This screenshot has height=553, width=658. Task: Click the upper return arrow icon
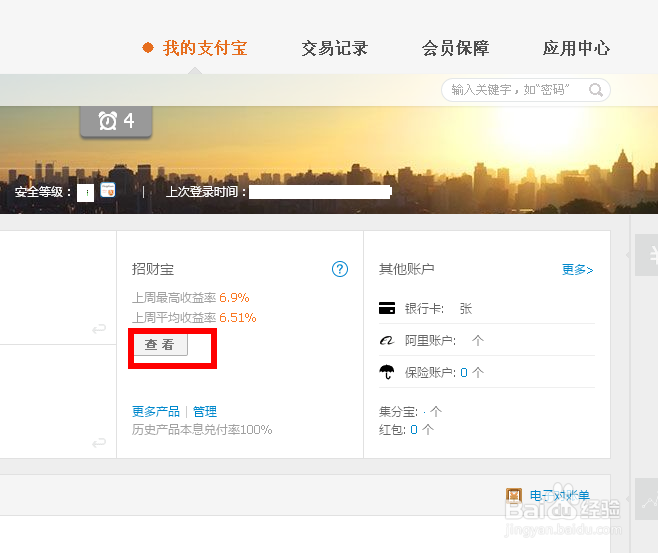(x=99, y=329)
